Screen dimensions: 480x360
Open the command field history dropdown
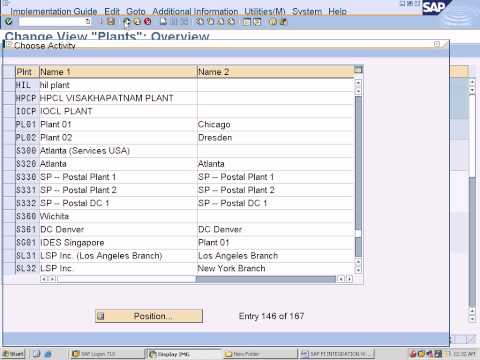tap(87, 22)
